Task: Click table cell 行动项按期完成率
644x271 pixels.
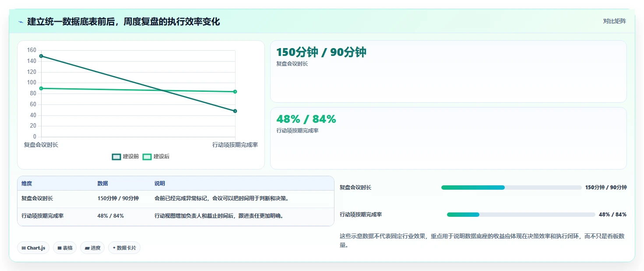Action: [x=42, y=216]
